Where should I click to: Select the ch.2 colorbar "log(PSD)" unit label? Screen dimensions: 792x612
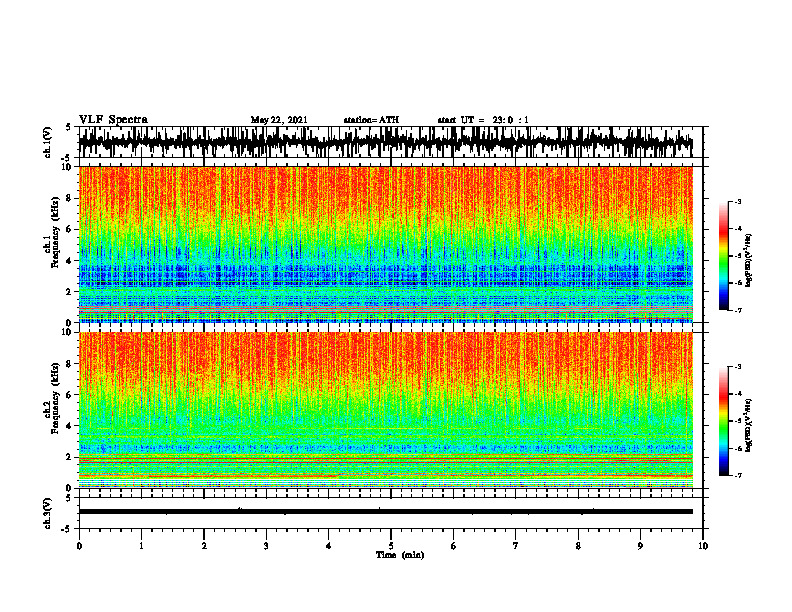coord(748,425)
